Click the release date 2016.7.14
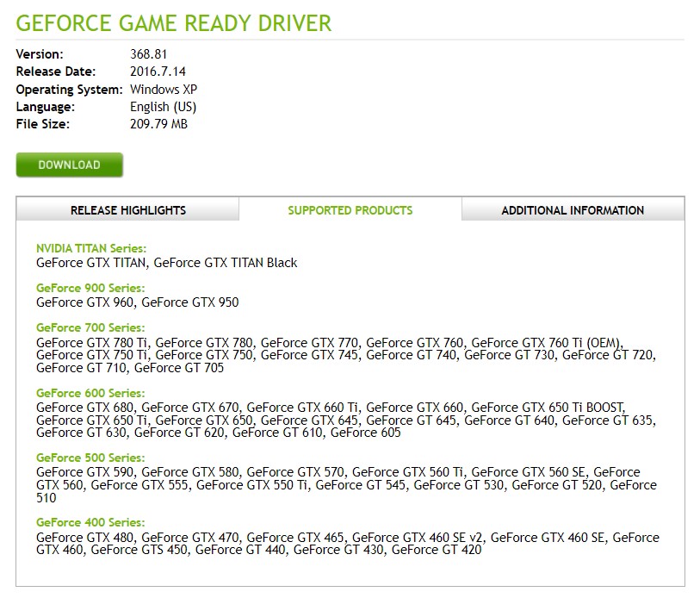Viewport: 700px width, 598px height. click(x=158, y=72)
